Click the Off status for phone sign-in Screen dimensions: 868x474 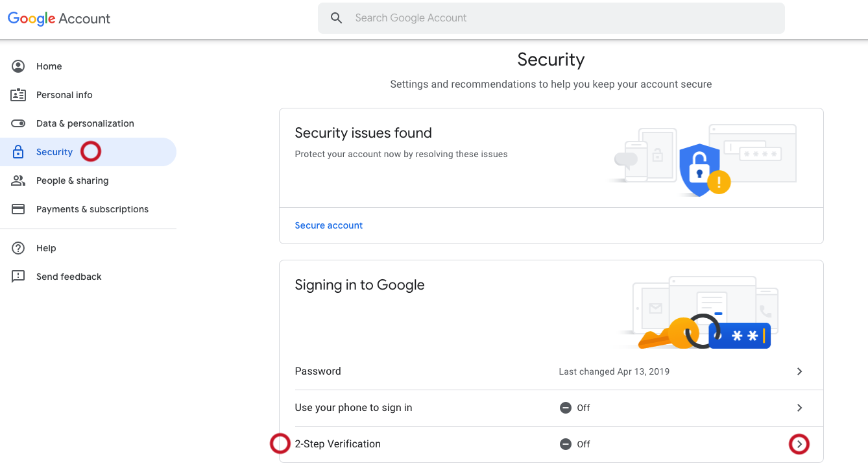[x=574, y=408]
